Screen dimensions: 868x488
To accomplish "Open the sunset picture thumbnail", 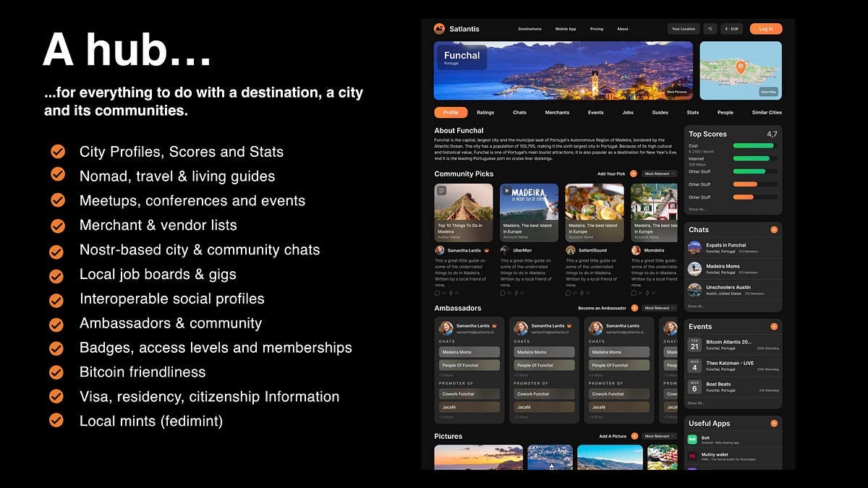I will click(x=478, y=457).
